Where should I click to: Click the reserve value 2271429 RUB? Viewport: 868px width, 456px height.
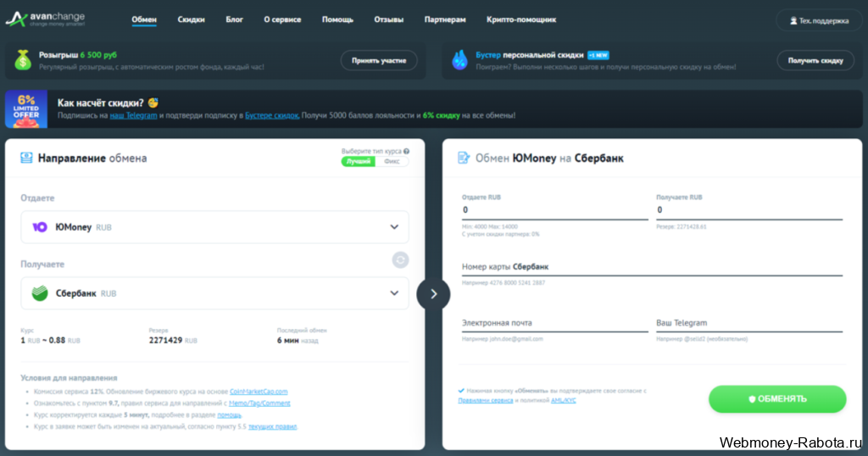tap(173, 341)
